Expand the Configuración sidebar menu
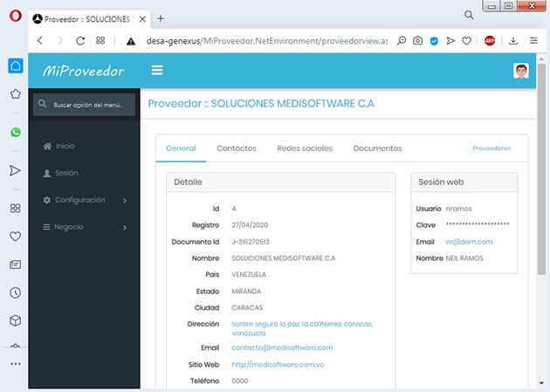 [84, 200]
